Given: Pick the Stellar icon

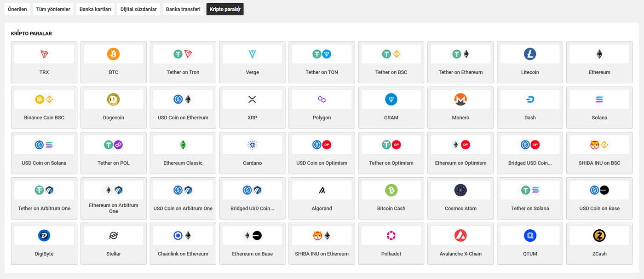Looking at the screenshot, I should [x=114, y=236].
